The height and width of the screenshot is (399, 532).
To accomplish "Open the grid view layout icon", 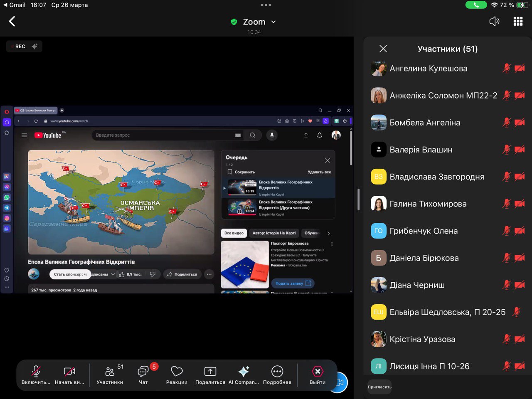I will 518,22.
